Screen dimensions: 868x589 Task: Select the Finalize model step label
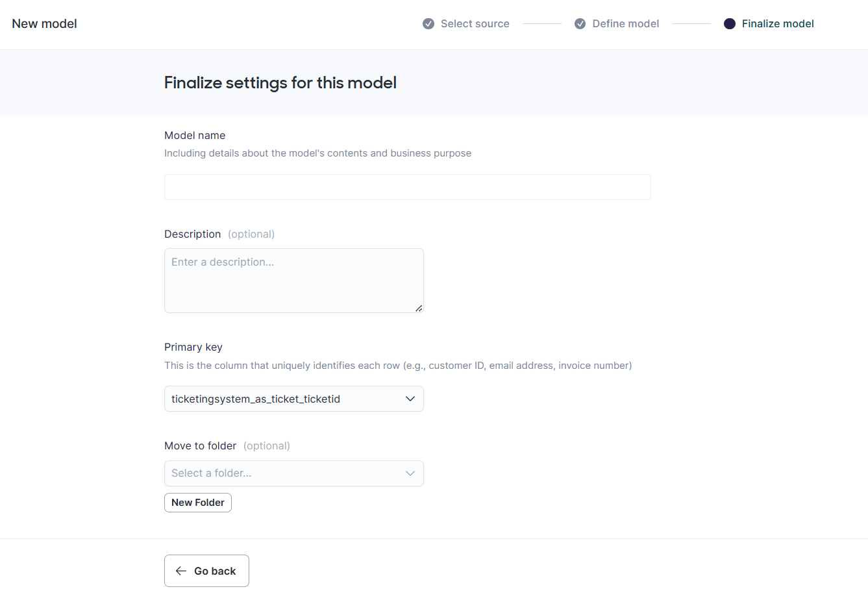(778, 24)
